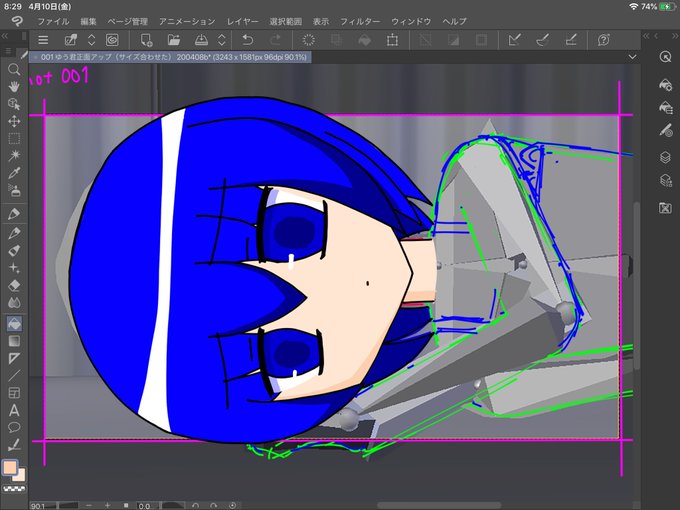Viewport: 680px width, 510px height.
Task: Select the transparent color checker swatch
Action: coord(14,489)
